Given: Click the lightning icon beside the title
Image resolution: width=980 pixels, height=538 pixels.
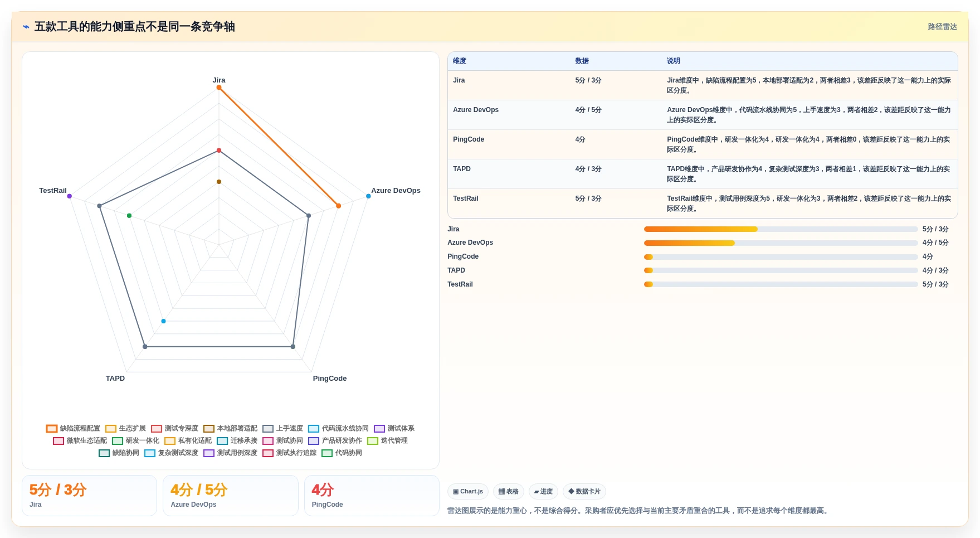Looking at the screenshot, I should (26, 27).
